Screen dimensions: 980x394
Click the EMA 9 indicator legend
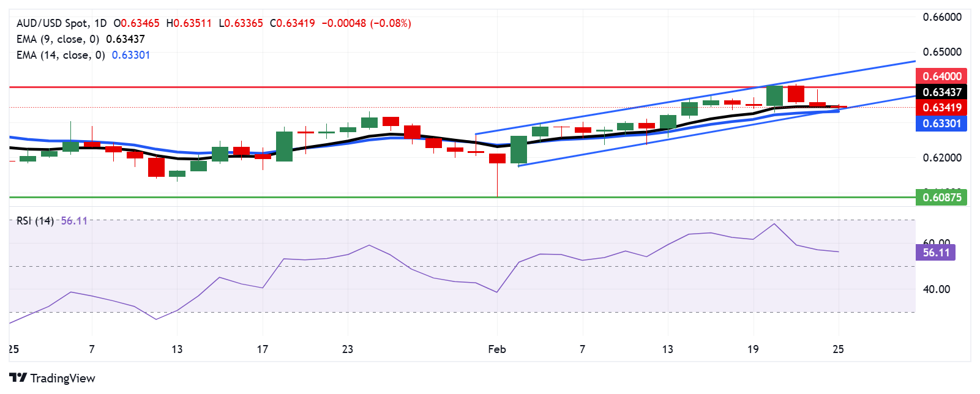[80, 39]
